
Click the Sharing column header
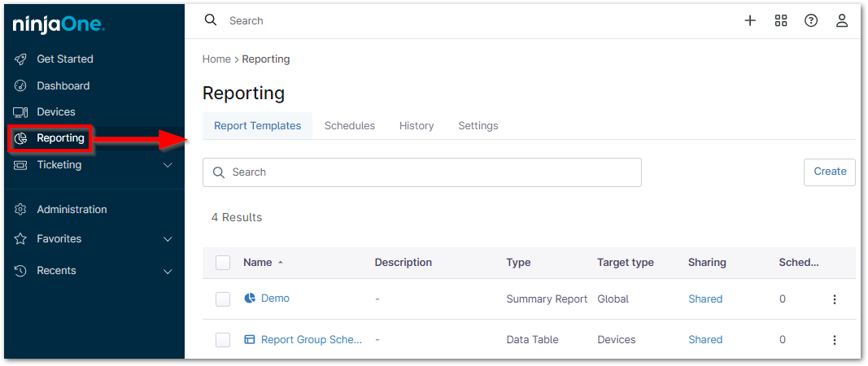coord(707,263)
